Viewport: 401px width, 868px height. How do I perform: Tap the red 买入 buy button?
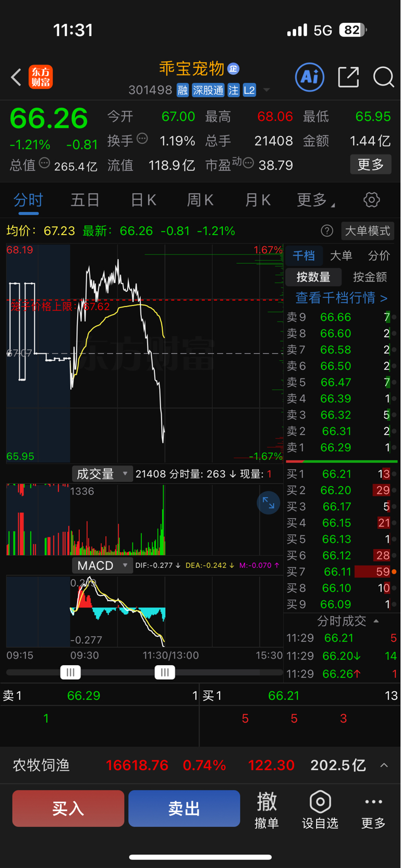68,809
